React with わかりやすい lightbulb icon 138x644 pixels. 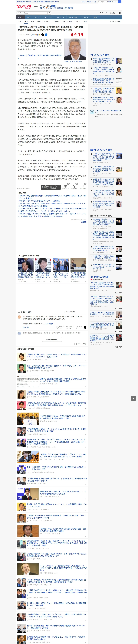(x=74, y=186)
